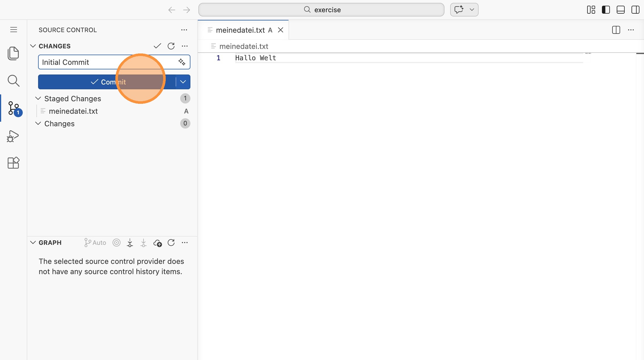This screenshot has width=644, height=360.
Task: Open the Extensions view
Action: click(x=13, y=163)
